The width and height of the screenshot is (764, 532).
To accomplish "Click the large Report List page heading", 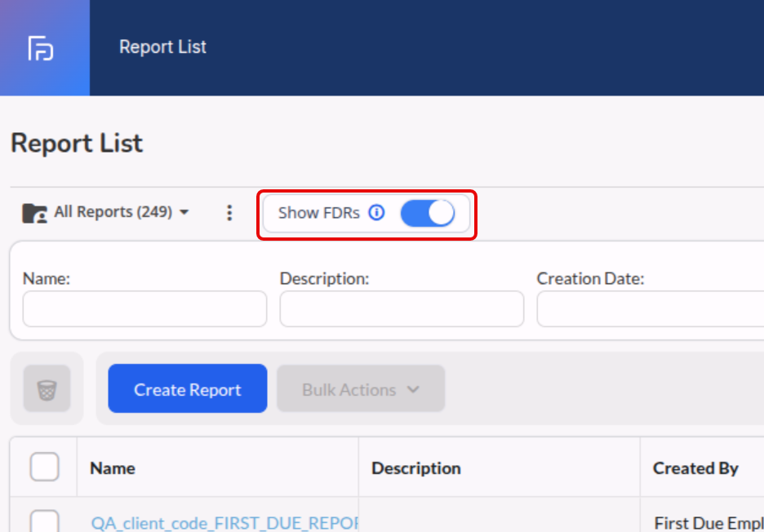I will coord(77,144).
